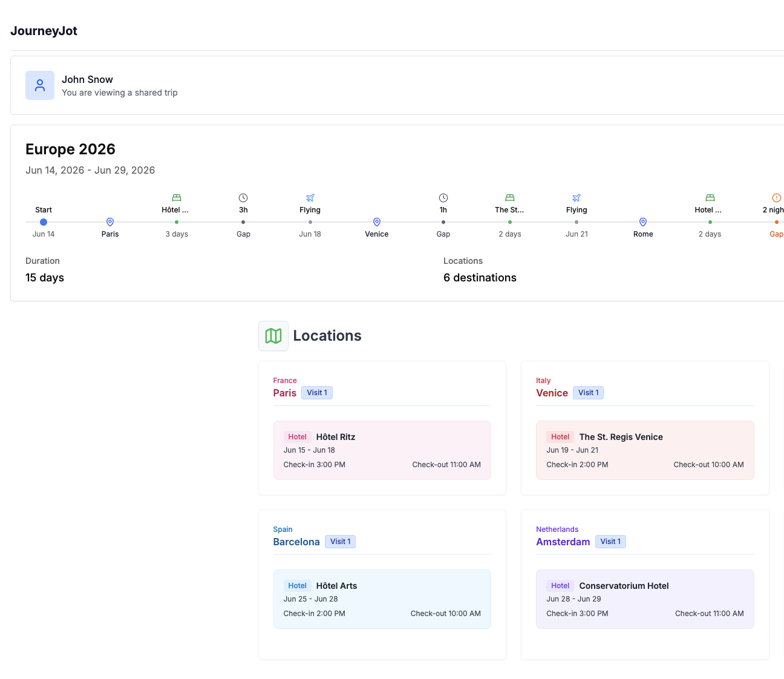This screenshot has width=784, height=679.
Task: Click the green map icon beside Locations
Action: click(x=273, y=336)
